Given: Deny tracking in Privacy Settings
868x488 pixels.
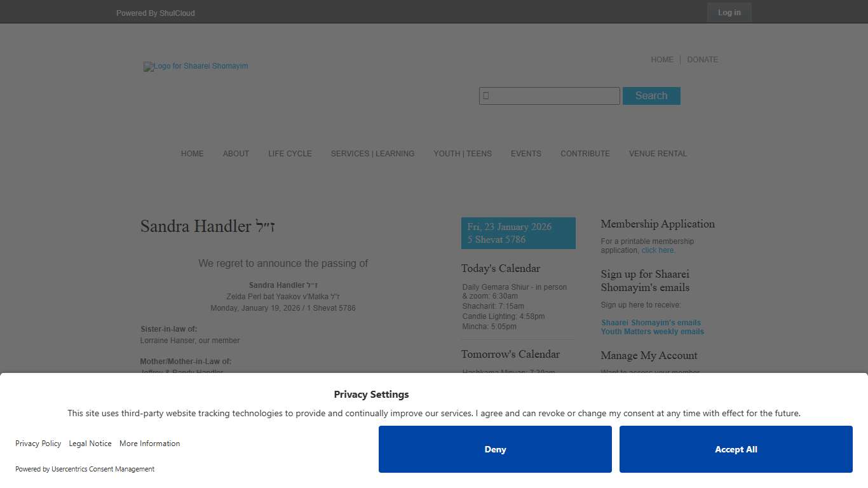Looking at the screenshot, I should click(495, 449).
